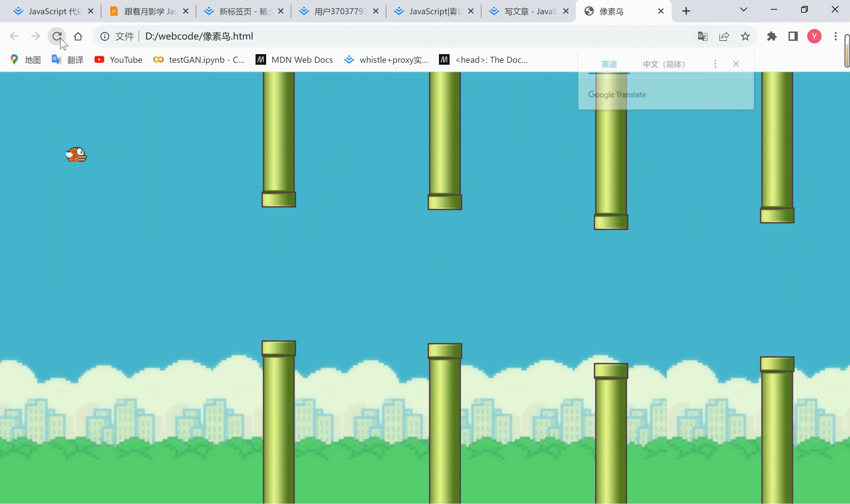Screen dimensions: 850x504
Task: Click the share page icon
Action: coord(724,36)
